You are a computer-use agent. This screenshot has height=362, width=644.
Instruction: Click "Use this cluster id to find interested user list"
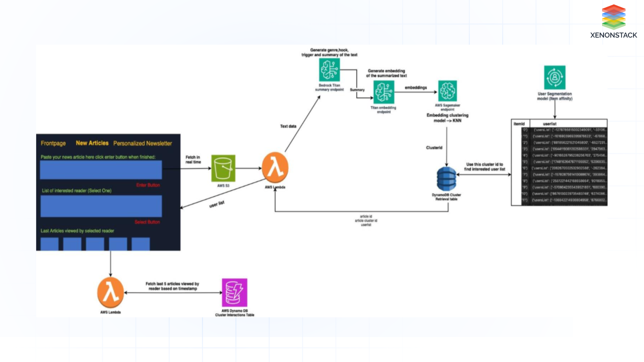point(485,167)
